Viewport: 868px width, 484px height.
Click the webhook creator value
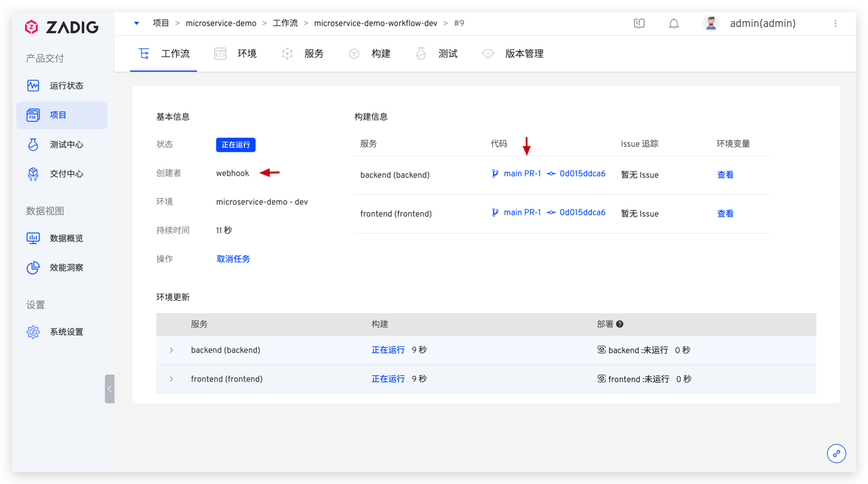[233, 174]
